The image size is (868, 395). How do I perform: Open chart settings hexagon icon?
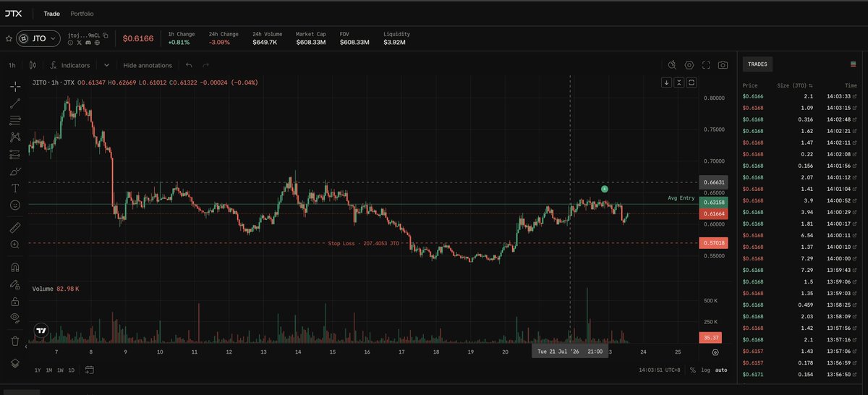click(x=689, y=65)
